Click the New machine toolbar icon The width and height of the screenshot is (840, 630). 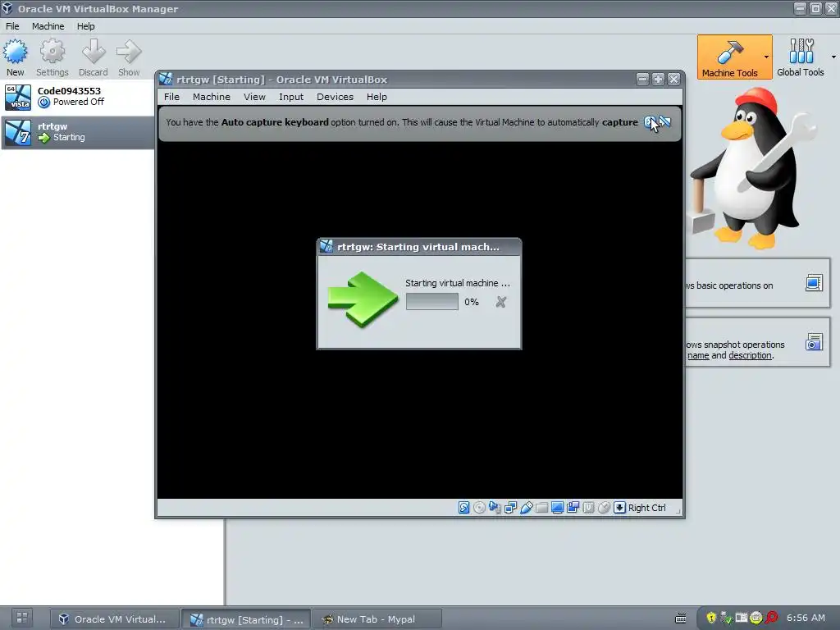point(15,57)
